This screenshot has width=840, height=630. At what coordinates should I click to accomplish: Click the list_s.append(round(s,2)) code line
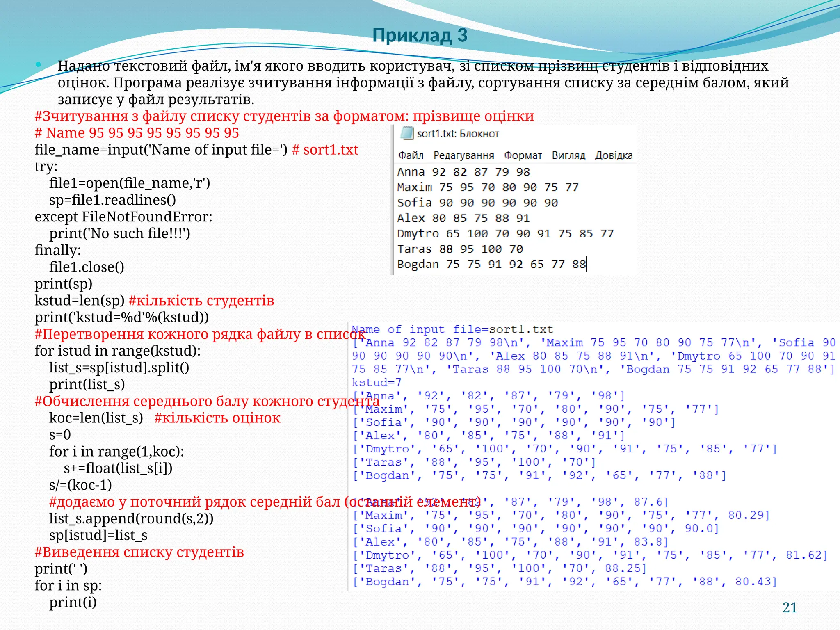[131, 518]
